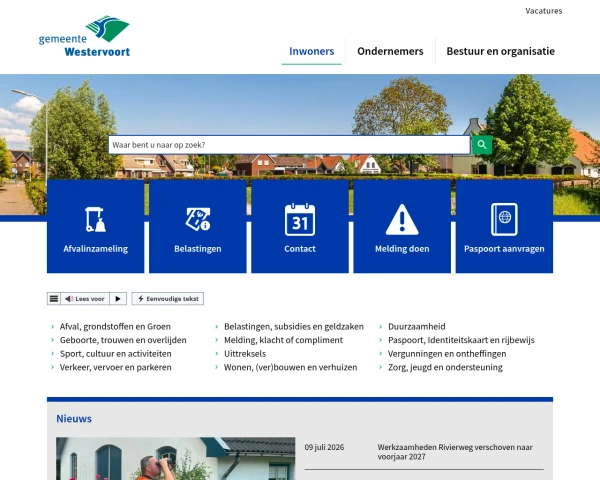Open the Paspoort aanvragen passport tile
This screenshot has width=600, height=480.
tap(504, 226)
